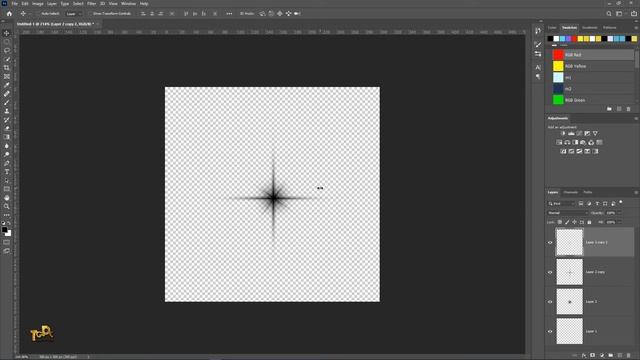Select the Clone Stamp tool
Screen dimensions: 640x360
tap(7, 111)
